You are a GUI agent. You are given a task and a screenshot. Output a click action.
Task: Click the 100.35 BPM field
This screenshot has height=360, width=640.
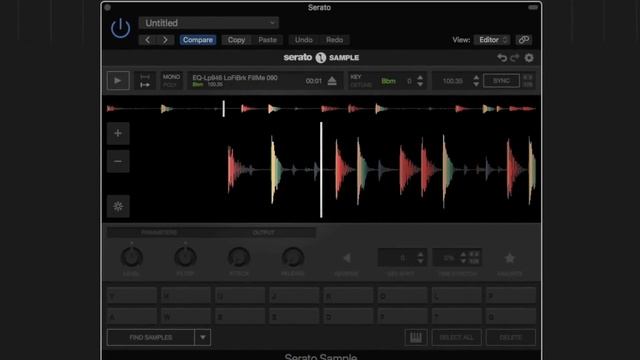[x=453, y=81]
